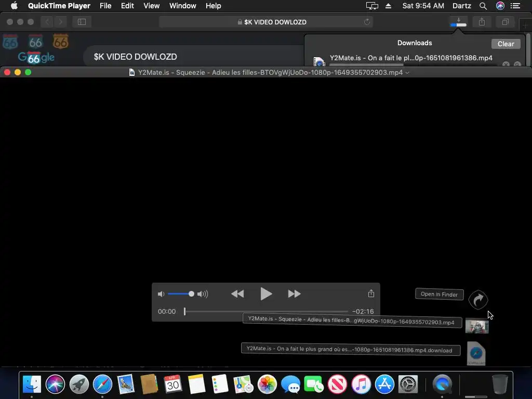This screenshot has height=399, width=532.
Task: Adjust the QuickTime volume slider
Action: (x=181, y=294)
